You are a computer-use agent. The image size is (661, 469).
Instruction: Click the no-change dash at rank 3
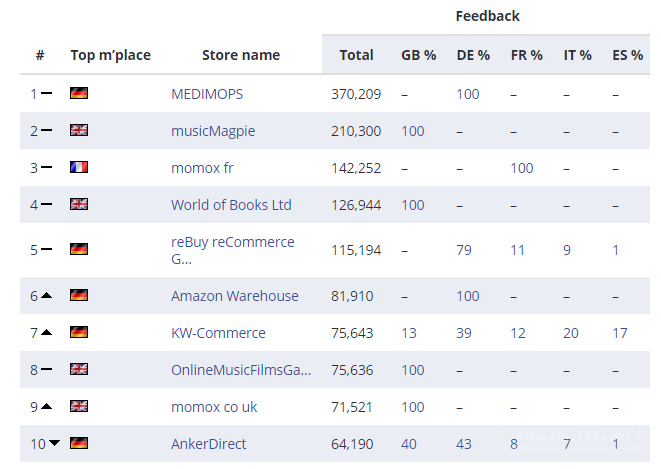click(x=47, y=167)
